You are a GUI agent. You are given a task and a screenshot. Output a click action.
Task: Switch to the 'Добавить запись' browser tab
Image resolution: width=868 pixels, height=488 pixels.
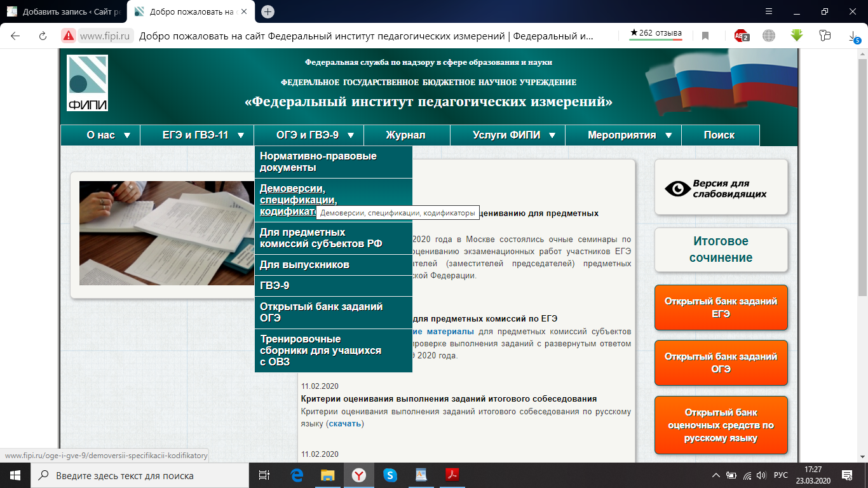62,11
